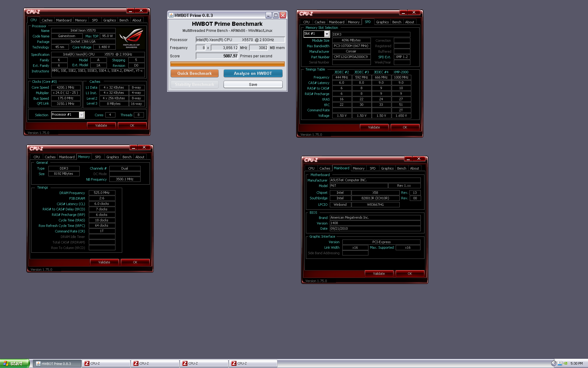Viewport: 588px width, 368px height.
Task: Click the network tray icon
Action: coord(560,363)
